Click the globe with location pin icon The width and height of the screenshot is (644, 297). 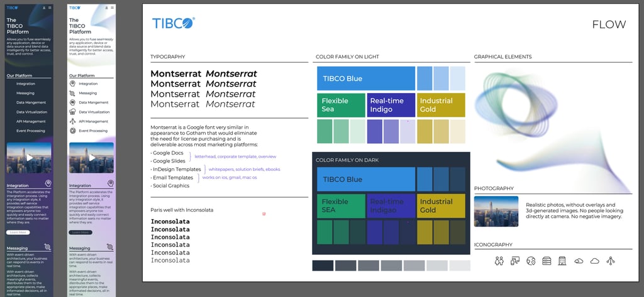[x=531, y=261]
